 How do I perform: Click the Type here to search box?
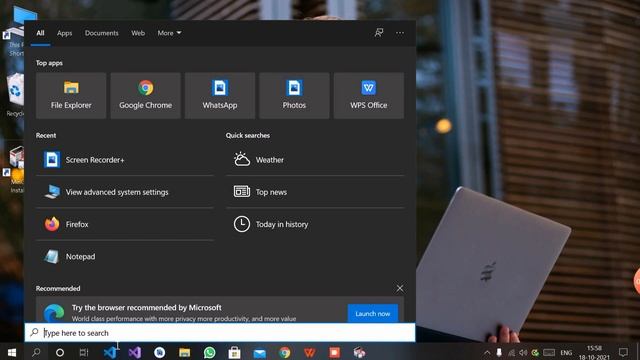click(x=220, y=333)
